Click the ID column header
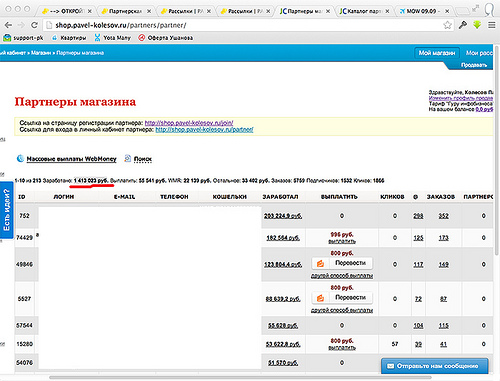Screen dimensions: 500x381 tap(22, 197)
